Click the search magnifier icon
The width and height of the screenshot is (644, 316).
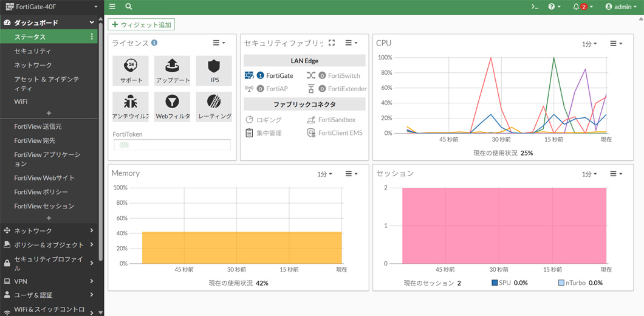[x=129, y=7]
